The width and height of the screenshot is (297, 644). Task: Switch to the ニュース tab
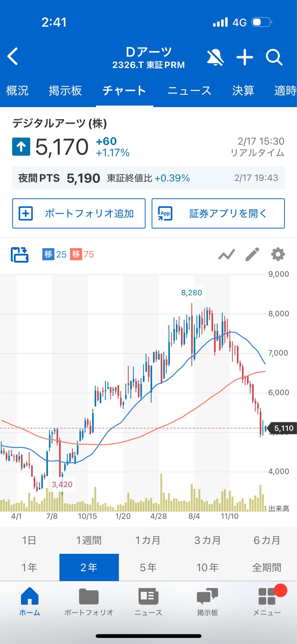coord(189,91)
